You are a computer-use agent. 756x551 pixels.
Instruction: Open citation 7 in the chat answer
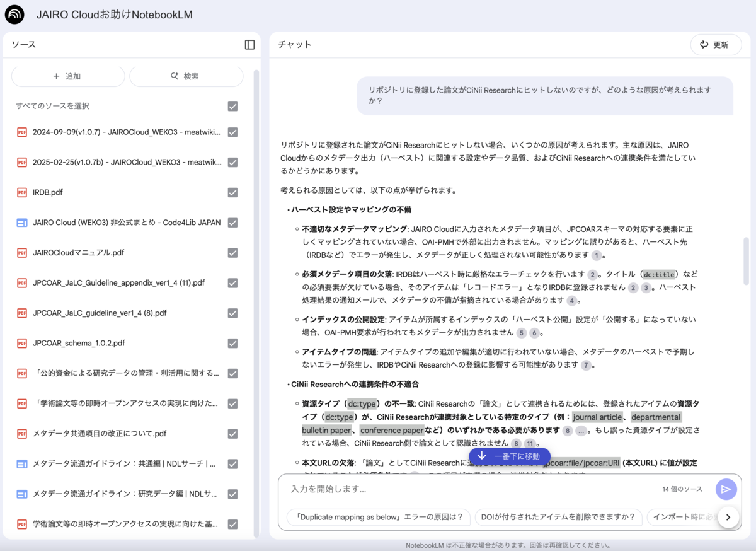pyautogui.click(x=586, y=365)
